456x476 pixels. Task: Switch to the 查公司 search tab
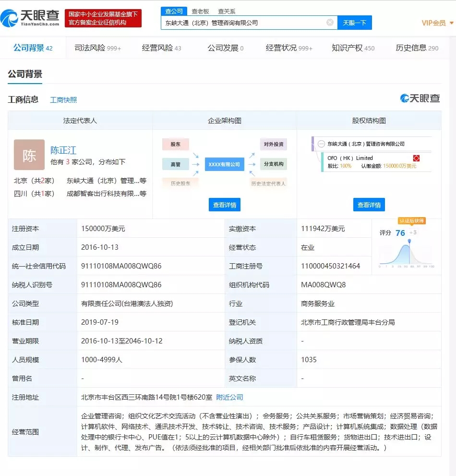coord(174,11)
